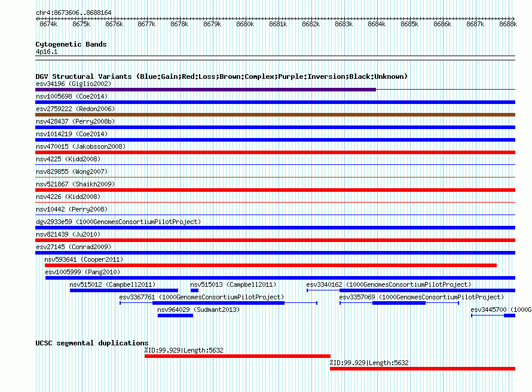The width and height of the screenshot is (532, 392).
Task: Select the first red segmental duplication bar
Action: (x=237, y=356)
